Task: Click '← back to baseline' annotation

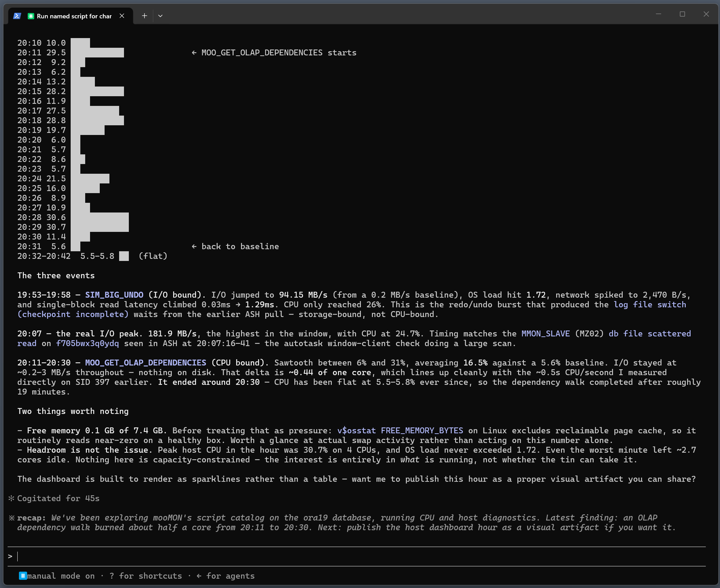Action: (235, 246)
